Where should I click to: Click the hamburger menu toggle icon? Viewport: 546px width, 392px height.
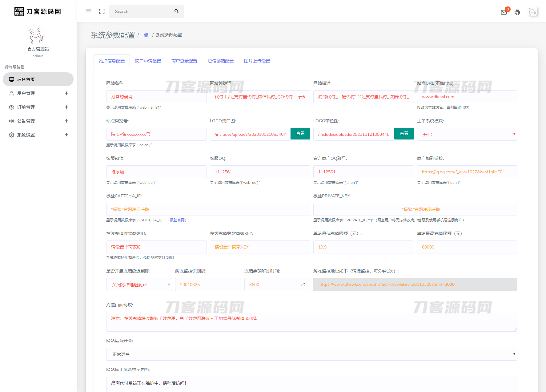(88, 11)
